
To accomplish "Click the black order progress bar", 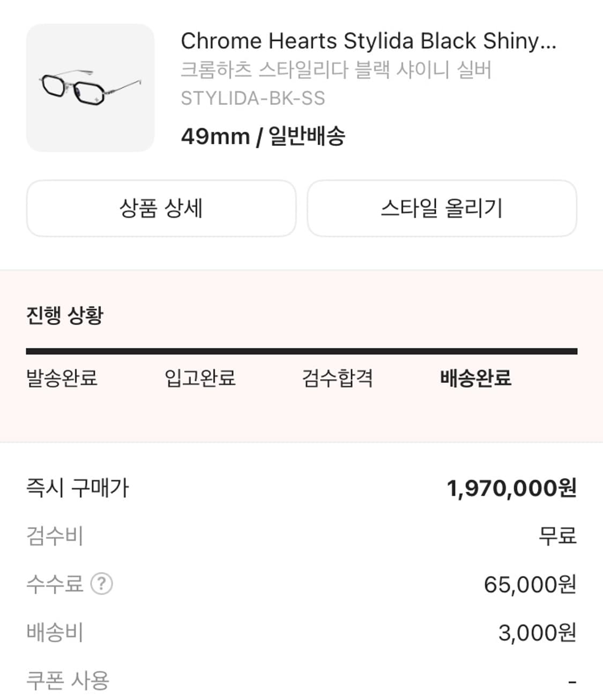I will tap(301, 351).
